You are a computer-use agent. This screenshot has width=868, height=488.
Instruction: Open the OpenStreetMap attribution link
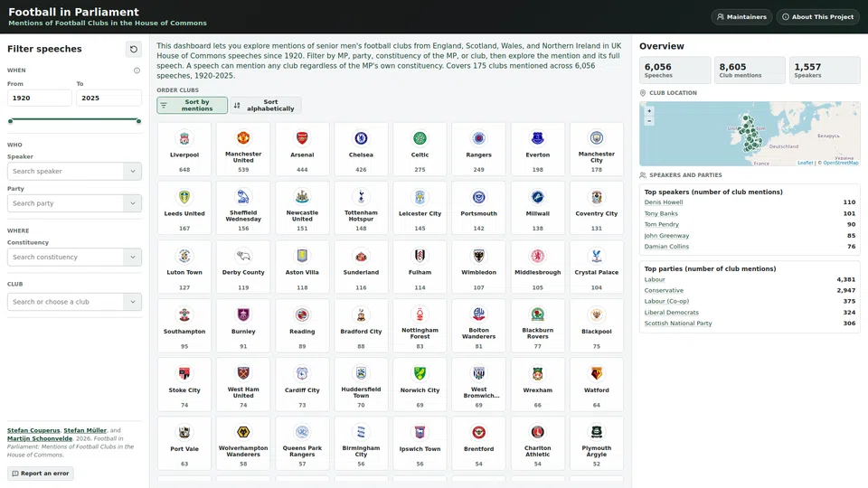coord(840,163)
